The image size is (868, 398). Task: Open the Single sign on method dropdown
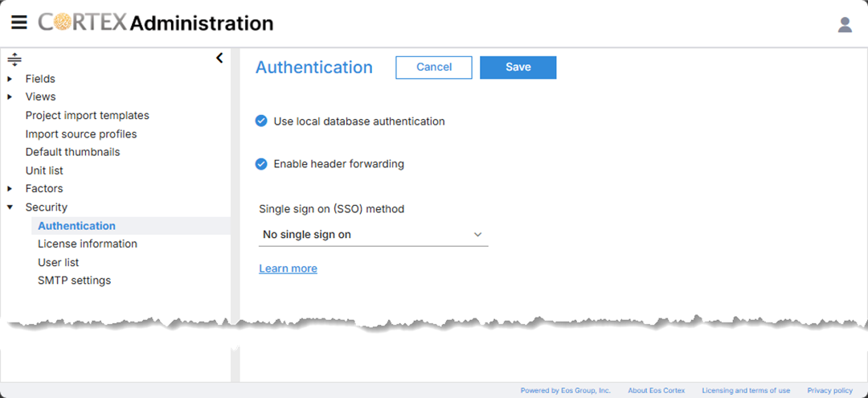tap(373, 235)
